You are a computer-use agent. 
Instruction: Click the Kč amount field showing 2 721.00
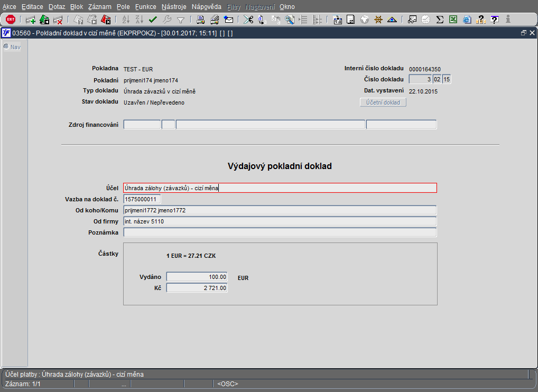pyautogui.click(x=197, y=288)
